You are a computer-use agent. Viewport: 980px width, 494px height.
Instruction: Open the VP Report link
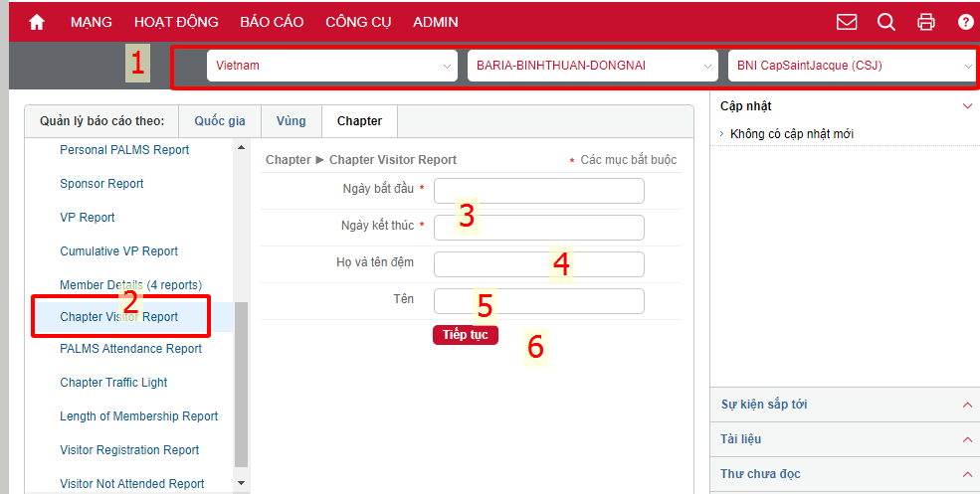pyautogui.click(x=88, y=218)
